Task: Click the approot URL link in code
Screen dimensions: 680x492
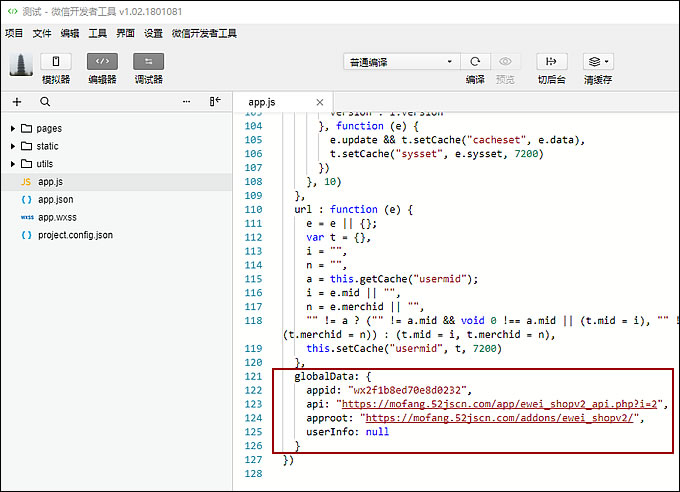Action: coord(502,417)
